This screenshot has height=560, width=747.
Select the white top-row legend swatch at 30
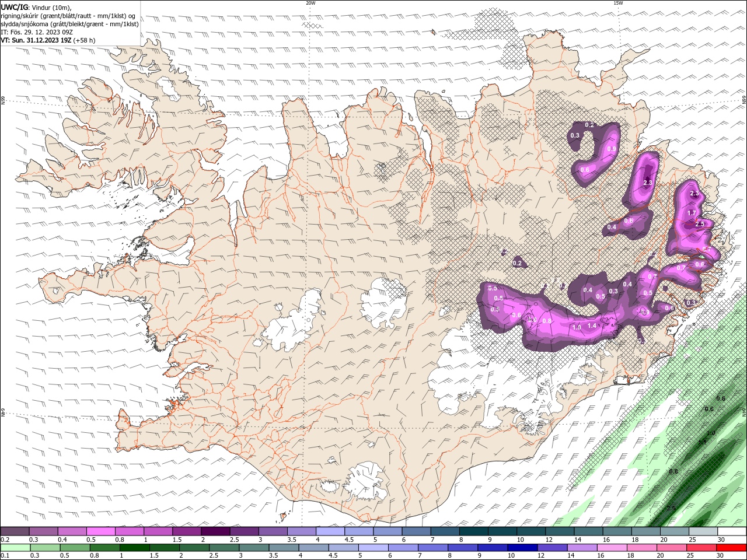point(732,531)
